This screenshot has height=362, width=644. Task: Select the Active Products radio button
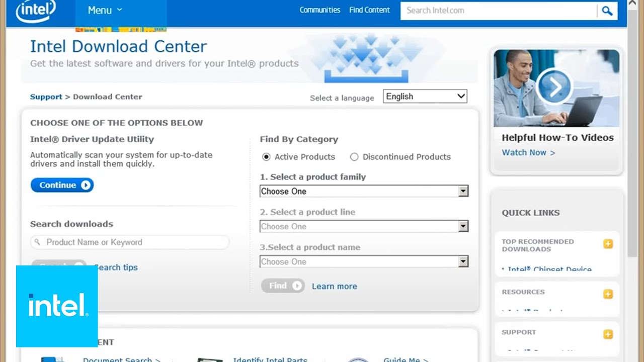(266, 157)
